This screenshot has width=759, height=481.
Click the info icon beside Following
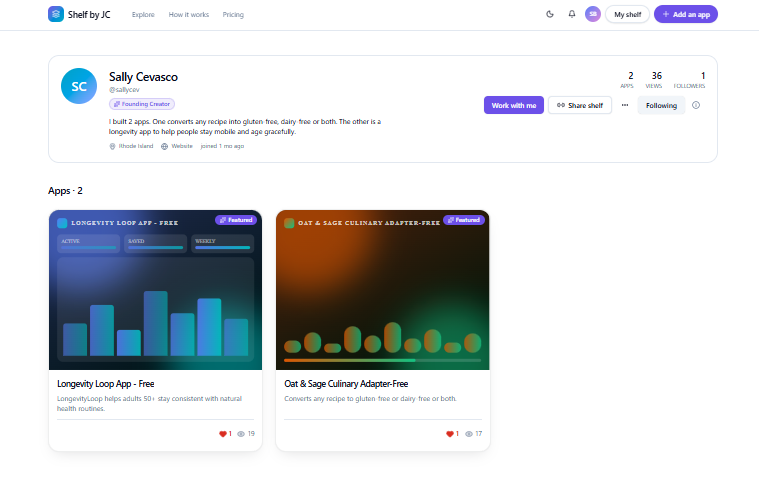(696, 105)
